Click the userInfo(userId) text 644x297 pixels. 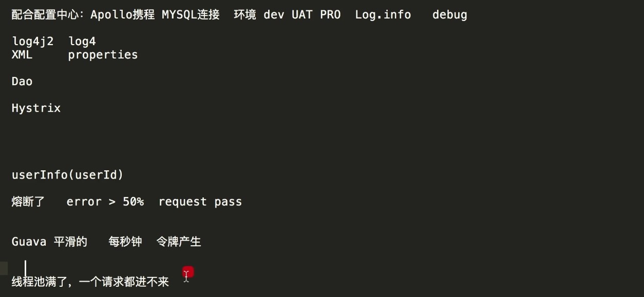(68, 175)
